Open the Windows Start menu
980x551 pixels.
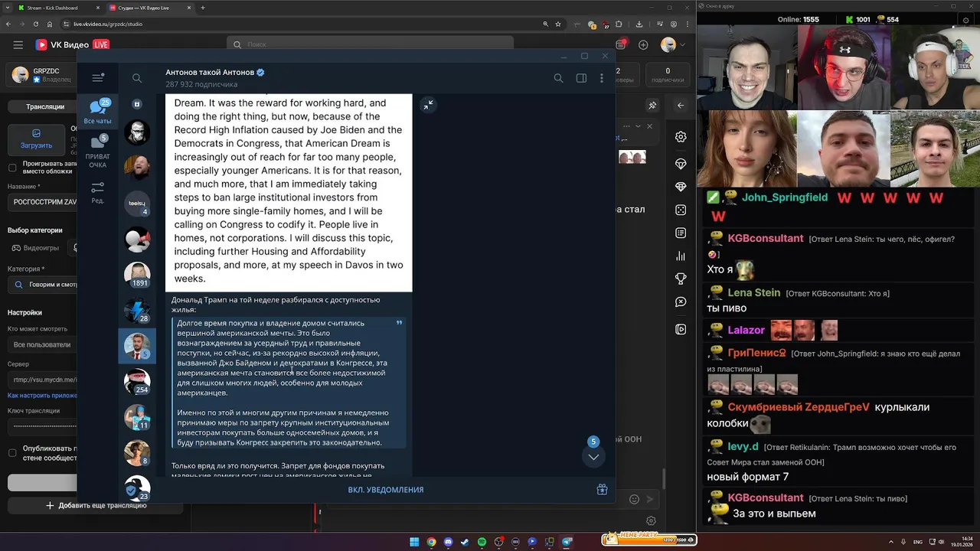coord(414,542)
